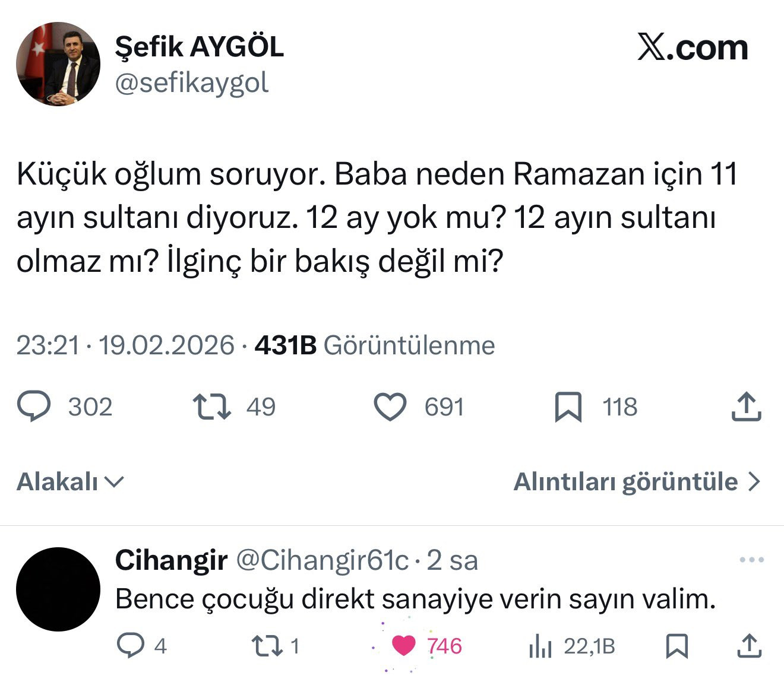Reply to Cihangir's comment
The width and height of the screenshot is (784, 679).
130,646
